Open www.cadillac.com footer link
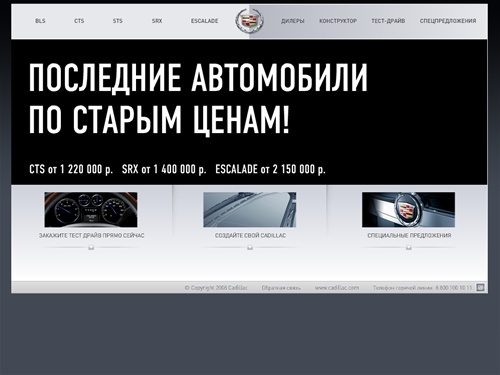This screenshot has height=375, width=500. click(x=337, y=287)
